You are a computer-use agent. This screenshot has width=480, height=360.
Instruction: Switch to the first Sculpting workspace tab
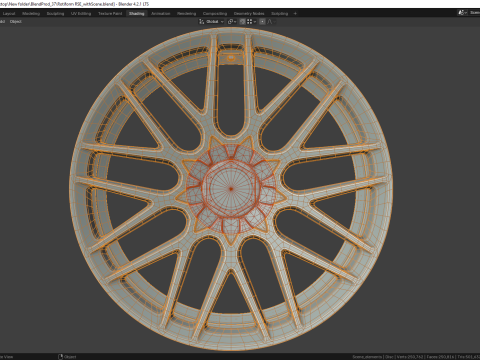55,14
